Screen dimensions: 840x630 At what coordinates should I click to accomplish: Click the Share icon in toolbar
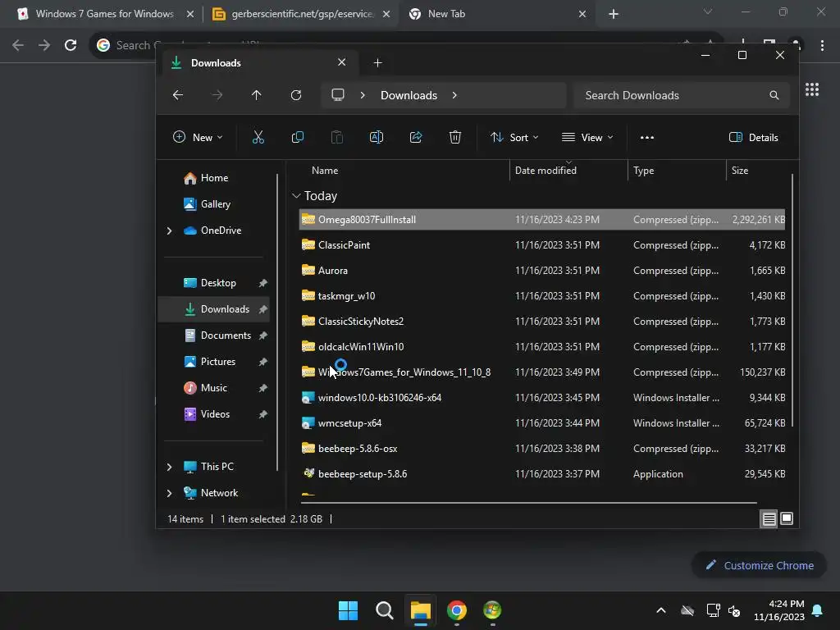pyautogui.click(x=416, y=138)
